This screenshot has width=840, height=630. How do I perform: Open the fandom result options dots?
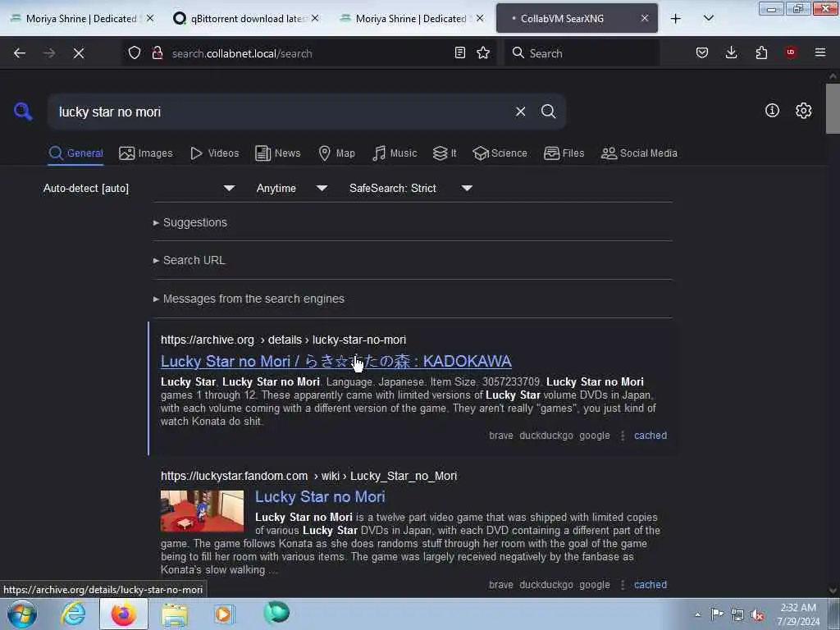622,584
